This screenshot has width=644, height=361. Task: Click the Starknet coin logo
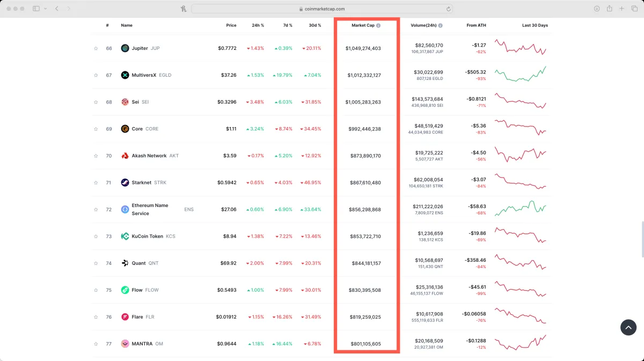pyautogui.click(x=125, y=182)
